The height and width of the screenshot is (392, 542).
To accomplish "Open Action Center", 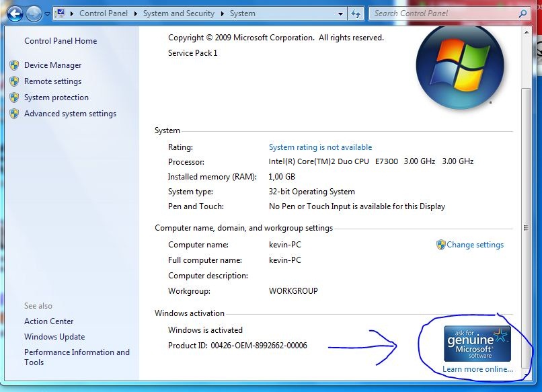I will tap(48, 321).
